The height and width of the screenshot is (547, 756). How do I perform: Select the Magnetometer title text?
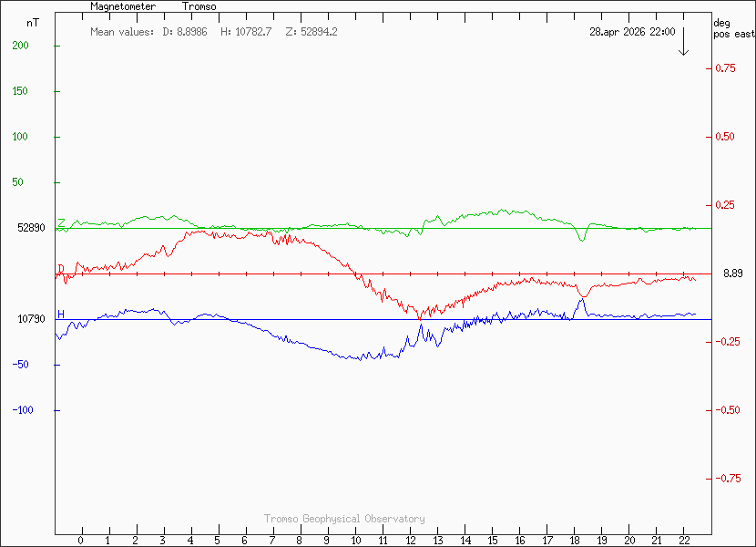pos(123,6)
